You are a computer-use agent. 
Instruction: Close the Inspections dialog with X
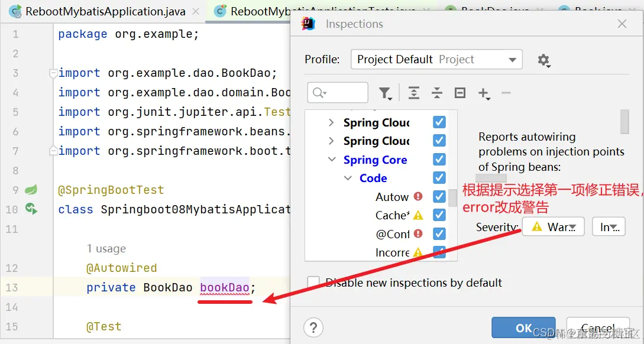622,24
